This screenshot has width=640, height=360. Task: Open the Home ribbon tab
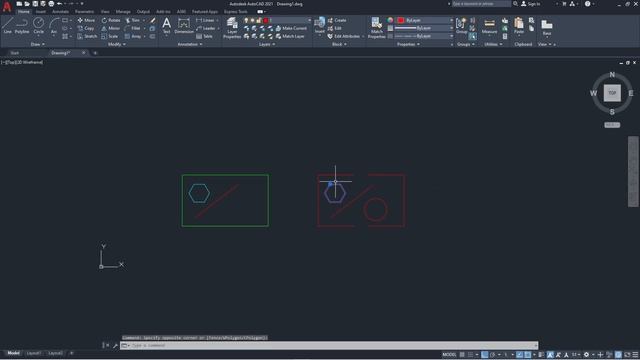tap(24, 12)
